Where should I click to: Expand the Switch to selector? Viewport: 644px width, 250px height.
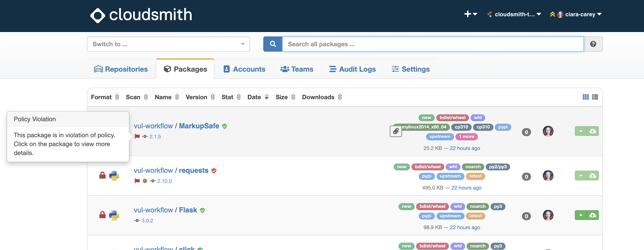tap(168, 44)
